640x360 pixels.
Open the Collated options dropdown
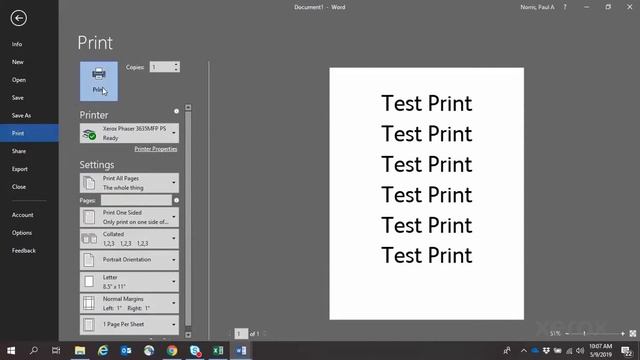pos(129,239)
